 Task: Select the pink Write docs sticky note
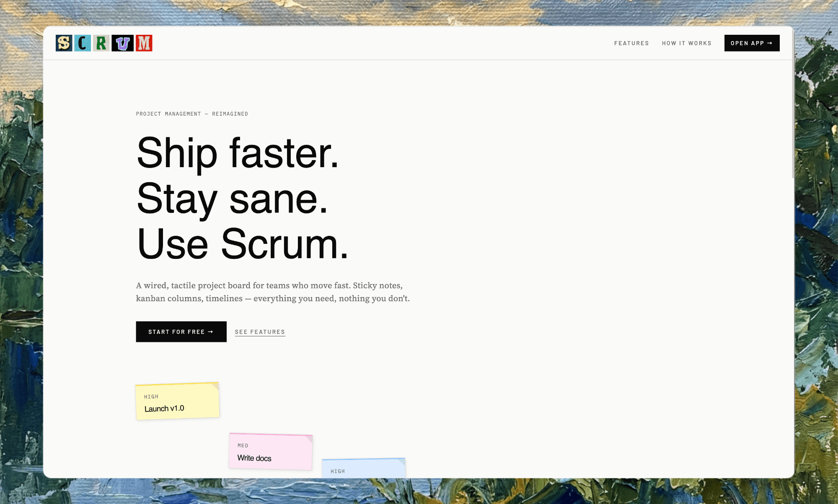(271, 452)
